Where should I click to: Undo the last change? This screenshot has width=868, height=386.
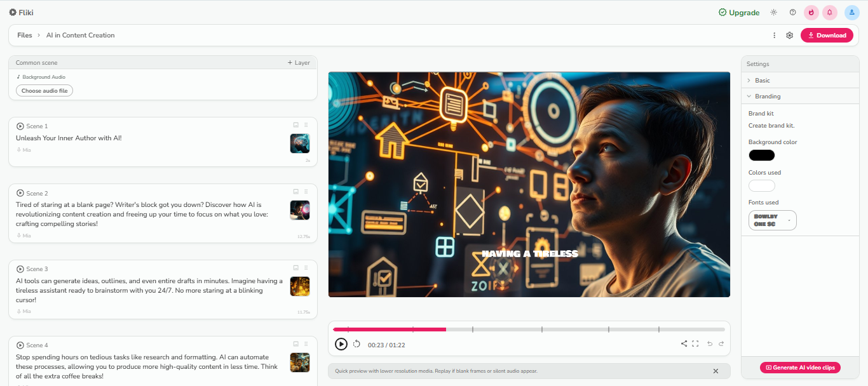(710, 343)
